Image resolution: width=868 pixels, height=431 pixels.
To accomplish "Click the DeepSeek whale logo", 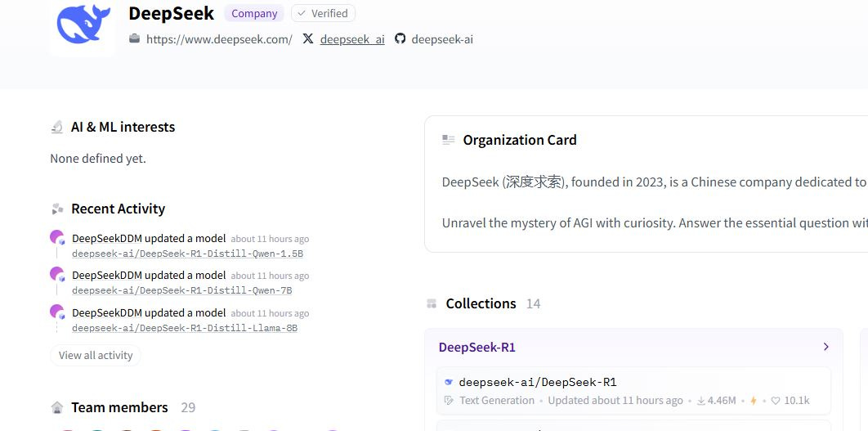I will [83, 24].
